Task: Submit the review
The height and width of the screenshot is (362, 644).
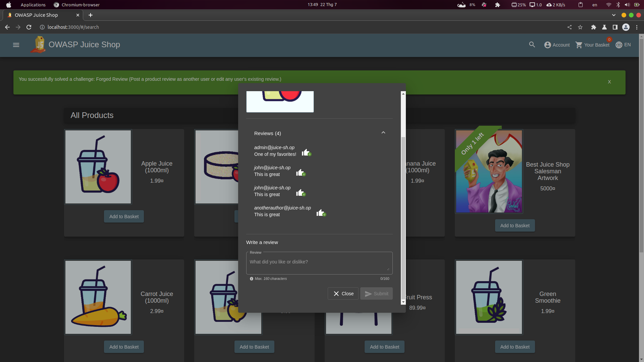Action: pyautogui.click(x=376, y=294)
